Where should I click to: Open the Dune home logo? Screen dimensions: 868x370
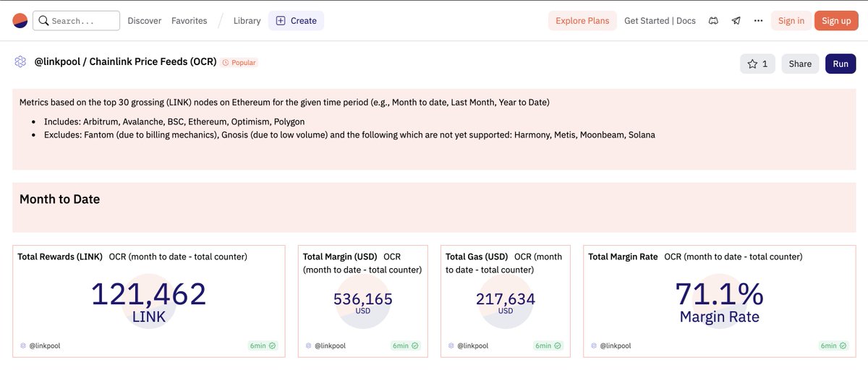20,21
